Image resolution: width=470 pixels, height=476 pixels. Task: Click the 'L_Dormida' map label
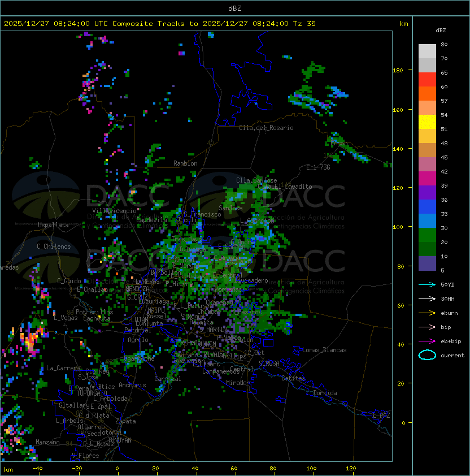pyautogui.click(x=321, y=393)
